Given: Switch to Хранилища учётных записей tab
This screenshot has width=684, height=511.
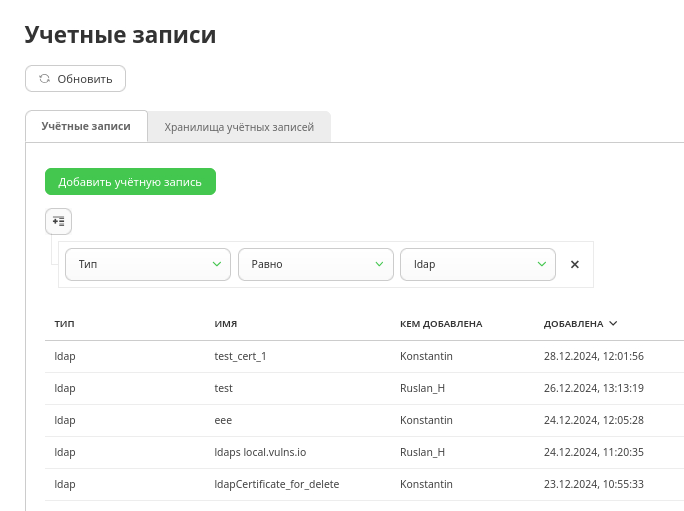Looking at the screenshot, I should coord(239,127).
